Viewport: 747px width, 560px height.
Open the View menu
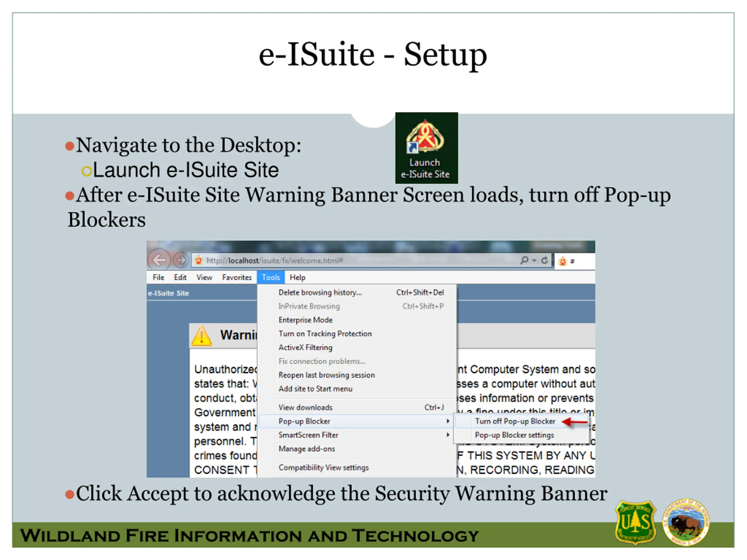(204, 277)
